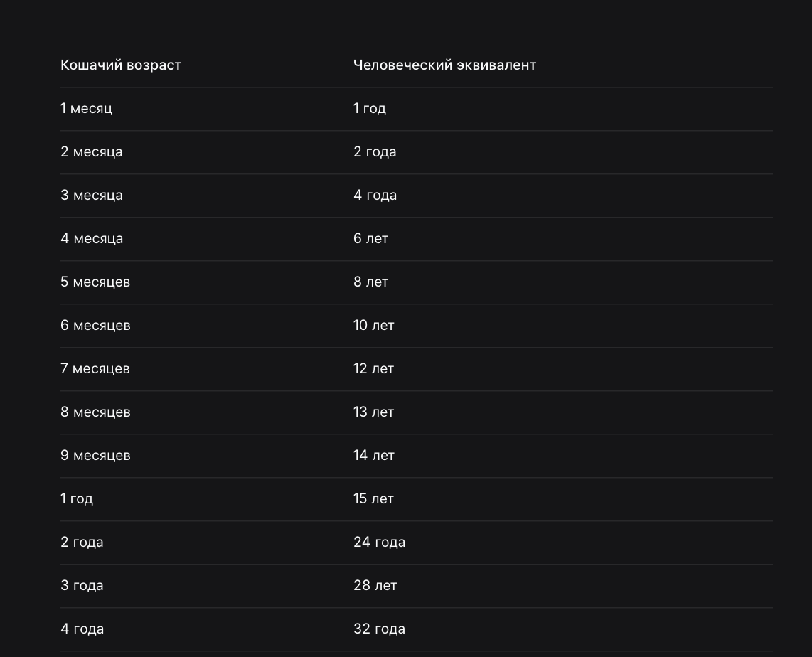Click the '8 месяцев' cell
812x657 pixels.
coord(95,412)
